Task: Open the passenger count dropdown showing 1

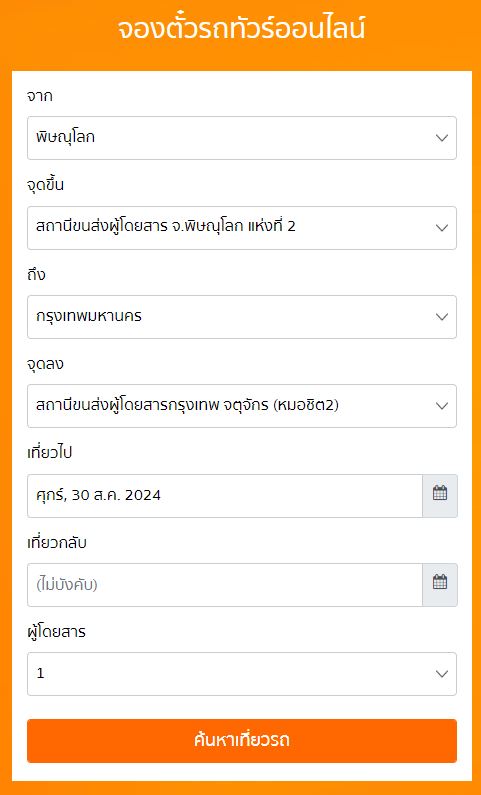Action: coord(242,674)
